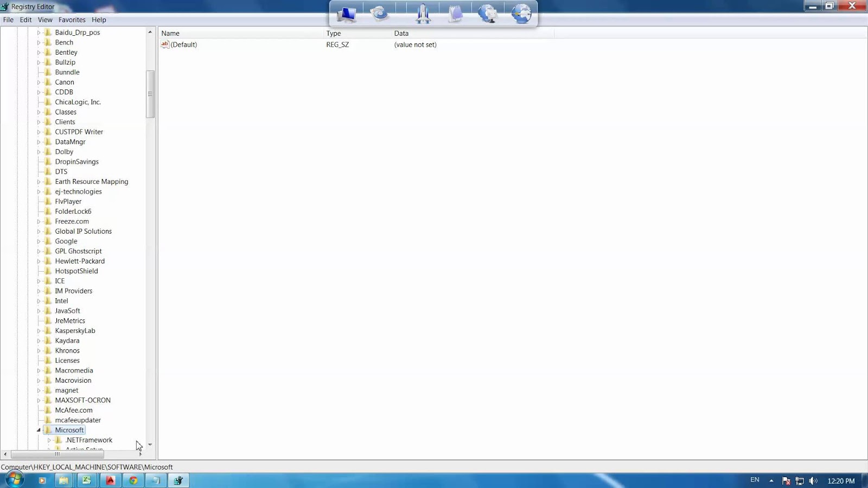
Task: Expand the Macromedia key
Action: point(39,370)
